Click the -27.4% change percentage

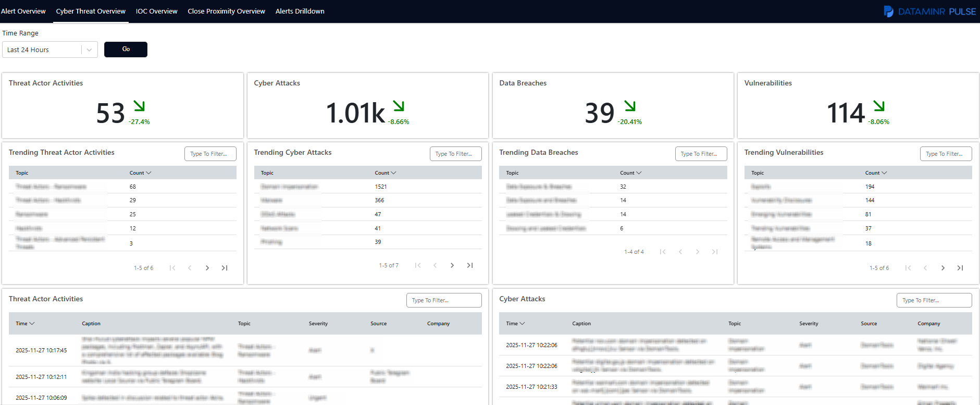139,122
